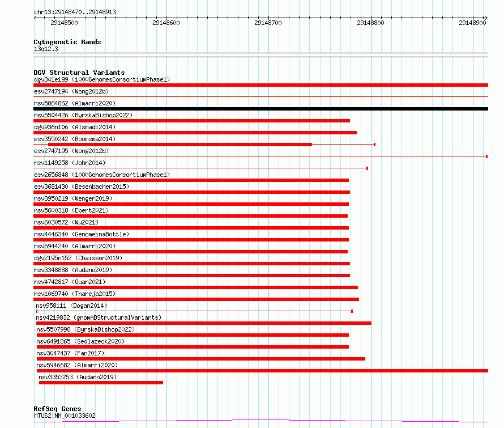Select the 13q12.3 band label
This screenshot has height=428, width=504.
(46, 49)
